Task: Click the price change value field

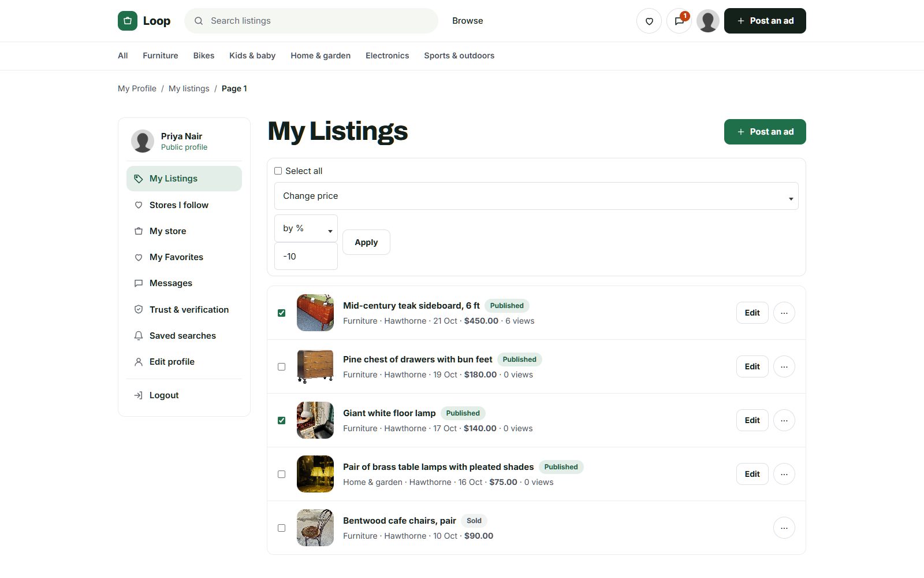Action: (x=306, y=256)
